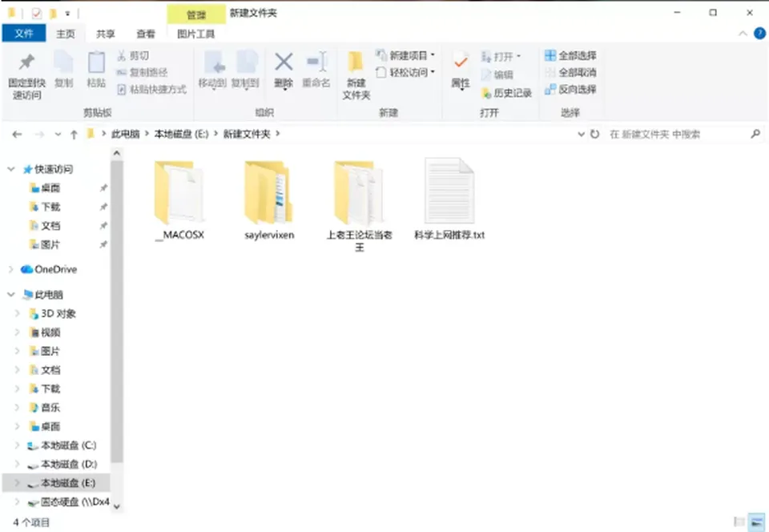769x532 pixels.
Task: Click the 粘贴 clipboard icon in the ribbon
Action: tap(96, 62)
